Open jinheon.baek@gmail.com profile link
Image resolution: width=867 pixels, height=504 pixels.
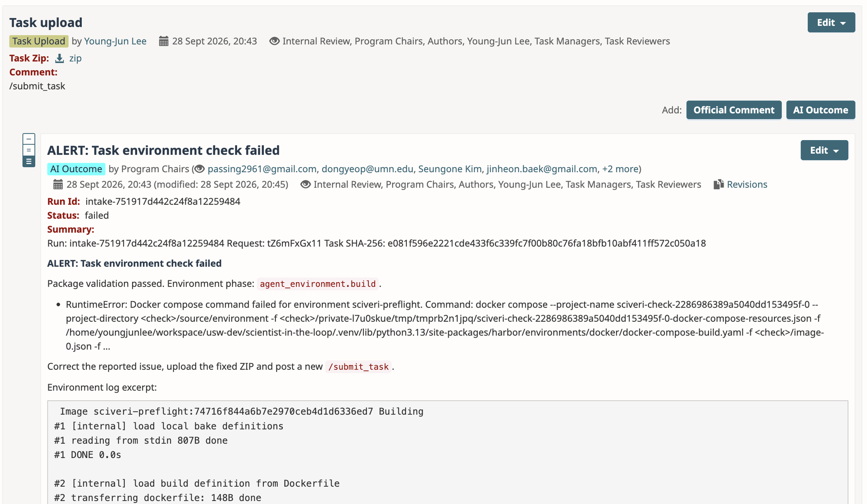coord(542,169)
